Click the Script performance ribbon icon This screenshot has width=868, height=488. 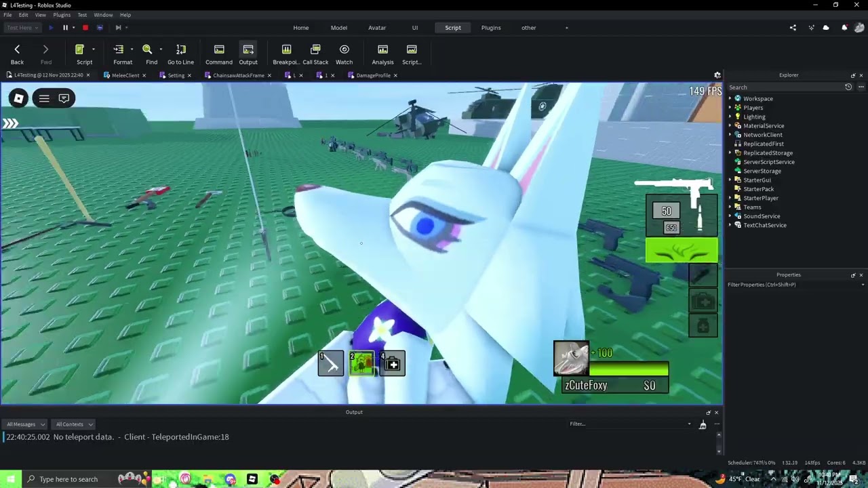[412, 49]
